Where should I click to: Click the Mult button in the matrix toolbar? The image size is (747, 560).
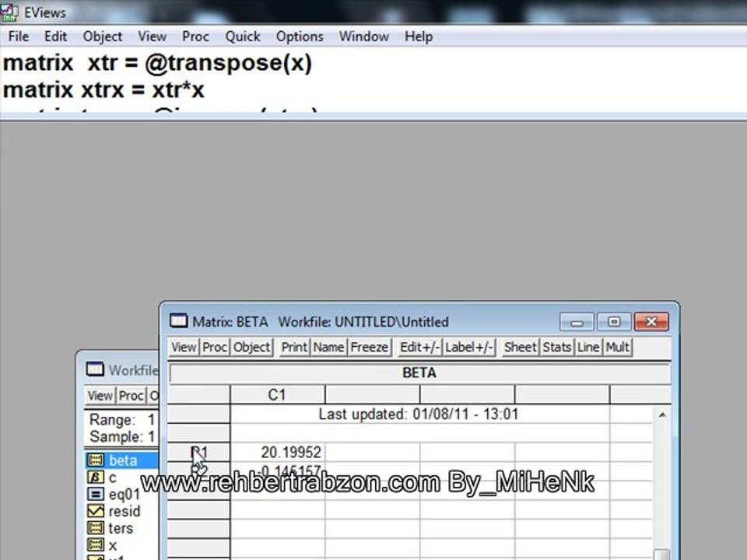tap(617, 347)
